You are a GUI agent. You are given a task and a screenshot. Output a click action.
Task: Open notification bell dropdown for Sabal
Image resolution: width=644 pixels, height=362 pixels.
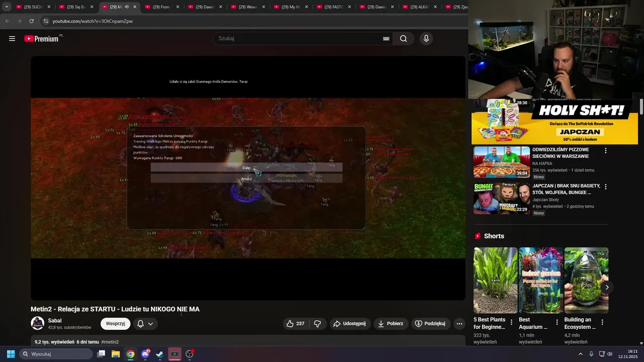point(145,324)
